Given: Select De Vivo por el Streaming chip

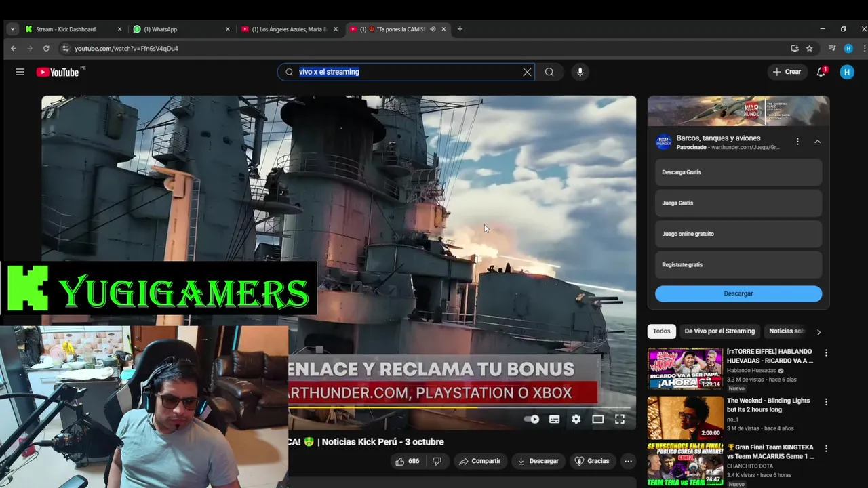Looking at the screenshot, I should tap(719, 331).
